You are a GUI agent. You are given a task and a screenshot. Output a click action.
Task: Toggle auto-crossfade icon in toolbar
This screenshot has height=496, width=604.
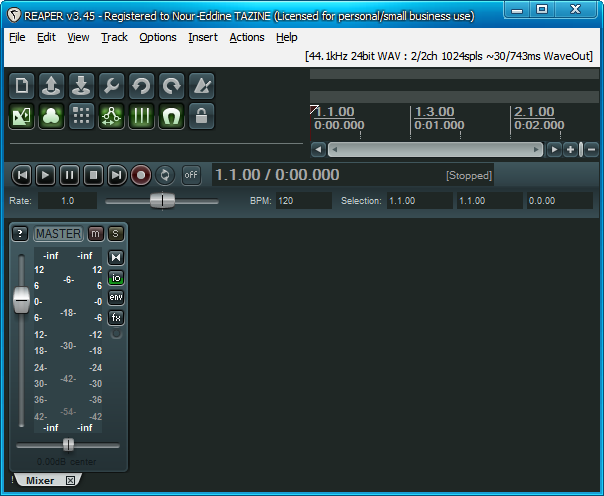(x=22, y=116)
